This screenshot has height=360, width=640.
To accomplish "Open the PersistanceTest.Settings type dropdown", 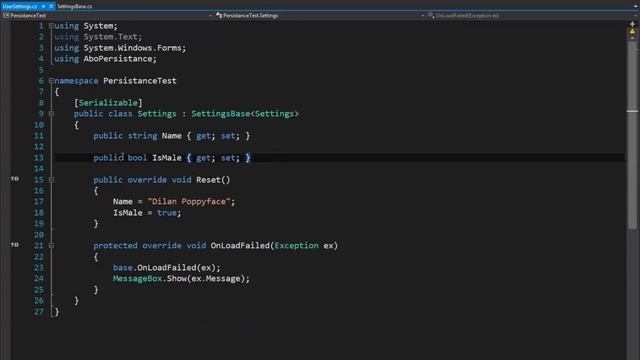I will pos(320,16).
